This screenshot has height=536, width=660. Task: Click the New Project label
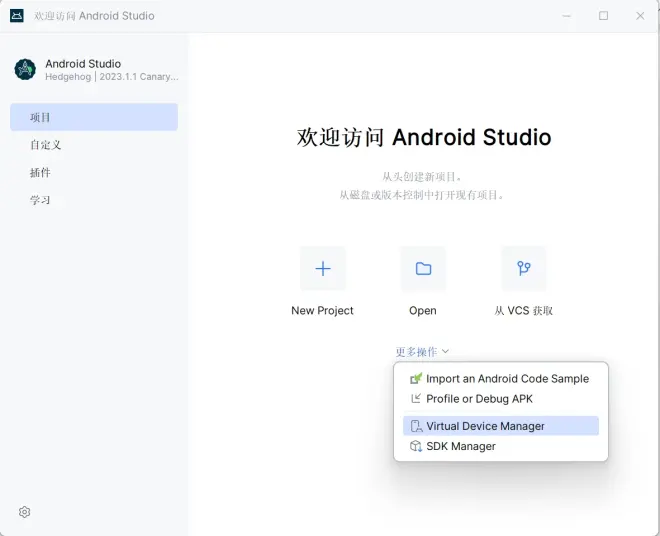click(x=322, y=311)
